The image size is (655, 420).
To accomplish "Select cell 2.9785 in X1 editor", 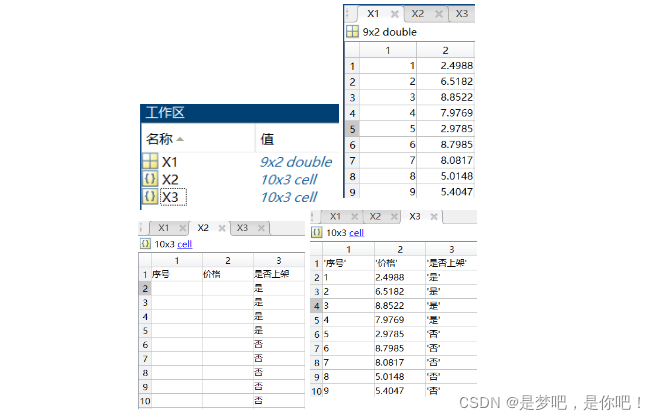I will (x=445, y=129).
